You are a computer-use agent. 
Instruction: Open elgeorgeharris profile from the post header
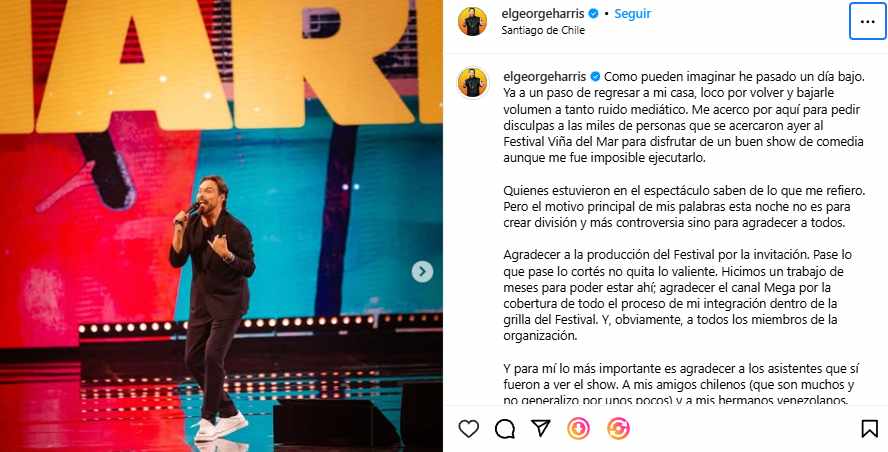pos(543,14)
